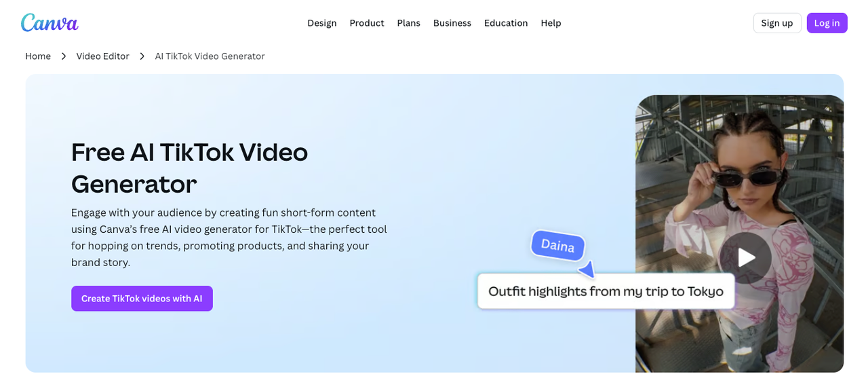
Task: Go to Home breadcrumb link
Action: coord(38,56)
